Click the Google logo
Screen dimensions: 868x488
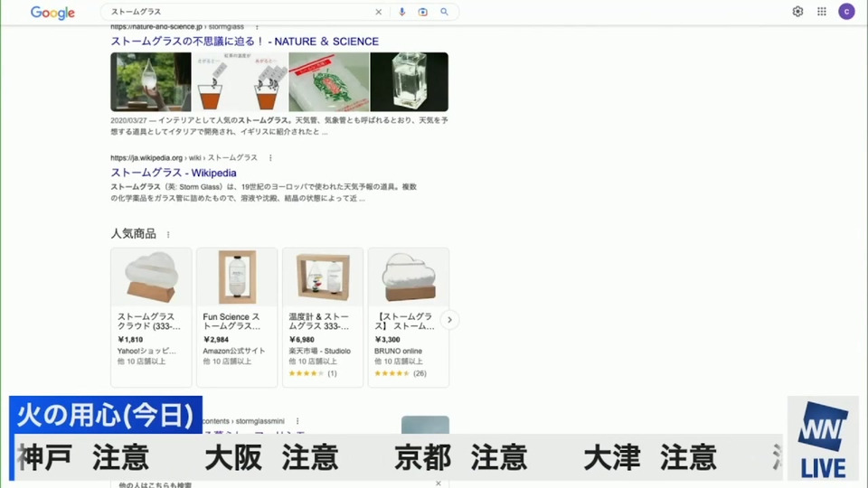(x=52, y=12)
